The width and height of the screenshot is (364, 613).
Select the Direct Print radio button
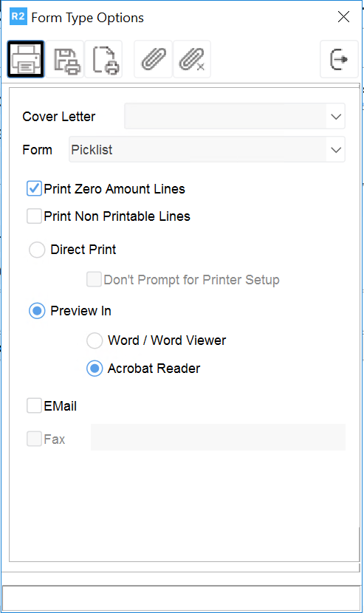coord(37,250)
